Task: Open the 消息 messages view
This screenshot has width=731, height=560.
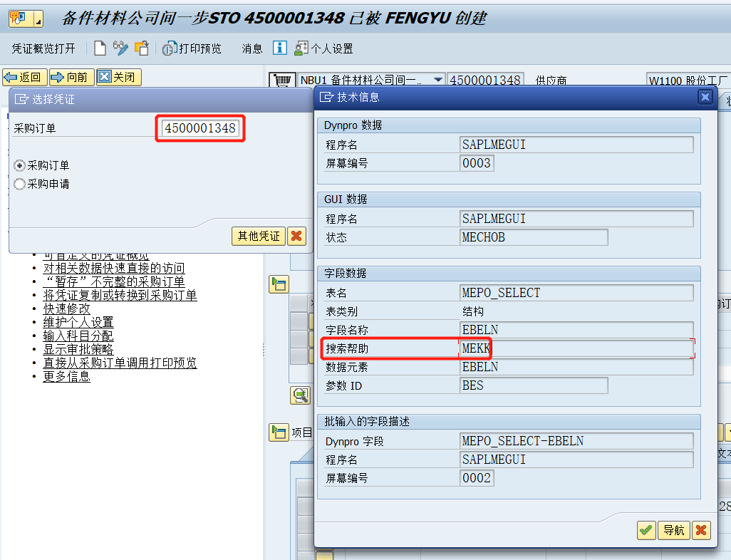Action: click(252, 48)
